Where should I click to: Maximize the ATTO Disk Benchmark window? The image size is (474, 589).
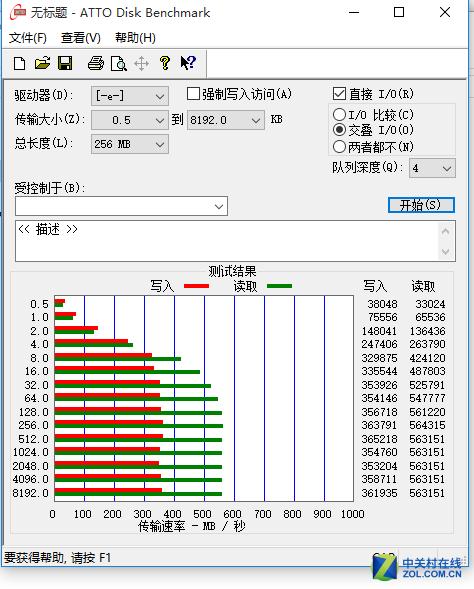click(399, 12)
